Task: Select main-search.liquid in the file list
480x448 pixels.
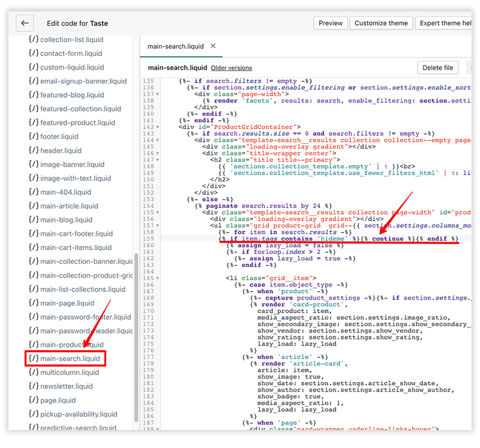Action: pyautogui.click(x=64, y=358)
